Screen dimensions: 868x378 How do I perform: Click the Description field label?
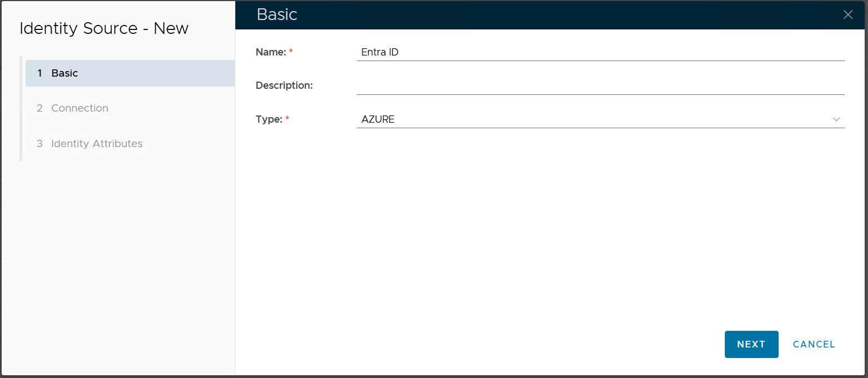pyautogui.click(x=284, y=85)
